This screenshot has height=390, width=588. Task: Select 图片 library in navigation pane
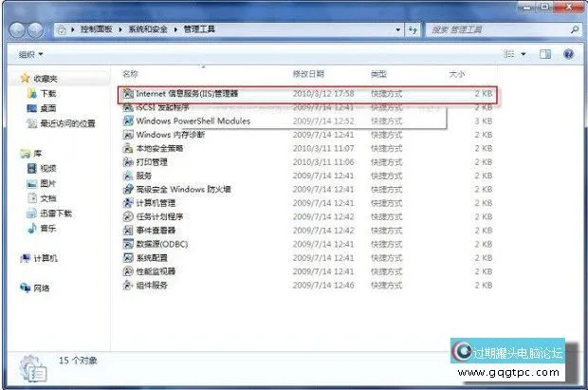tap(48, 183)
